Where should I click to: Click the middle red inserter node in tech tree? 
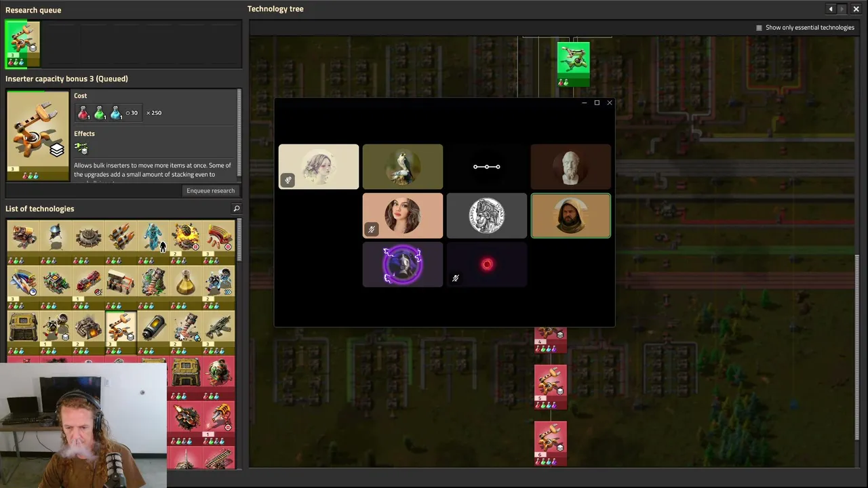tap(551, 387)
